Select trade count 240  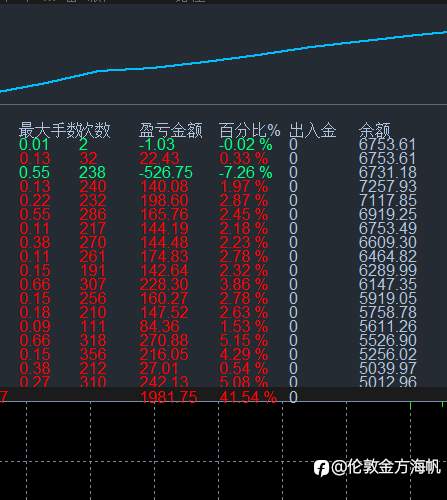point(93,187)
